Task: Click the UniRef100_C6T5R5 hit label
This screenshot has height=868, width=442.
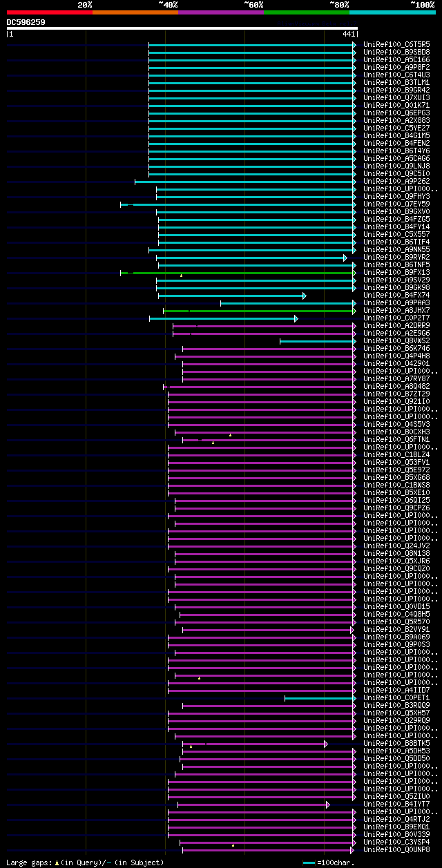Action: 396,44
